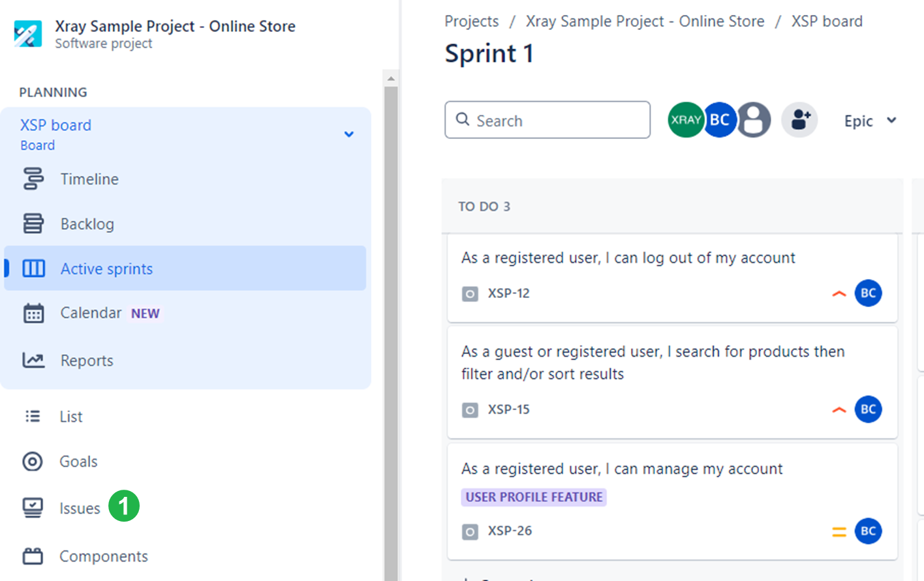Open the XSP-26 issue key link
Screen dimensions: 924x581
coord(510,531)
